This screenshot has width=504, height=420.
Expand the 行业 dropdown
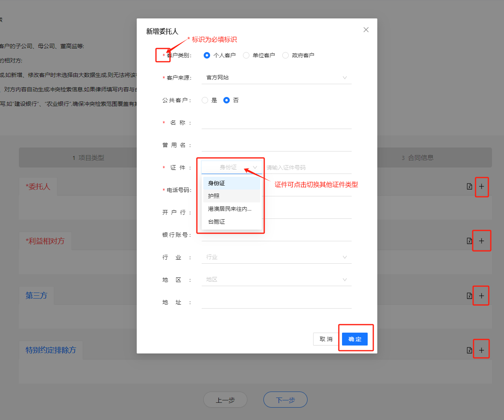click(x=276, y=257)
